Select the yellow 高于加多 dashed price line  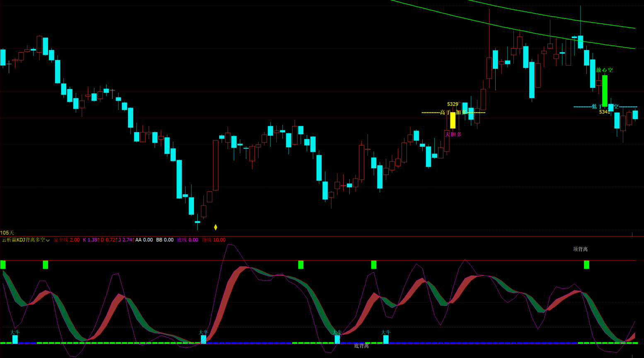[x=431, y=112]
